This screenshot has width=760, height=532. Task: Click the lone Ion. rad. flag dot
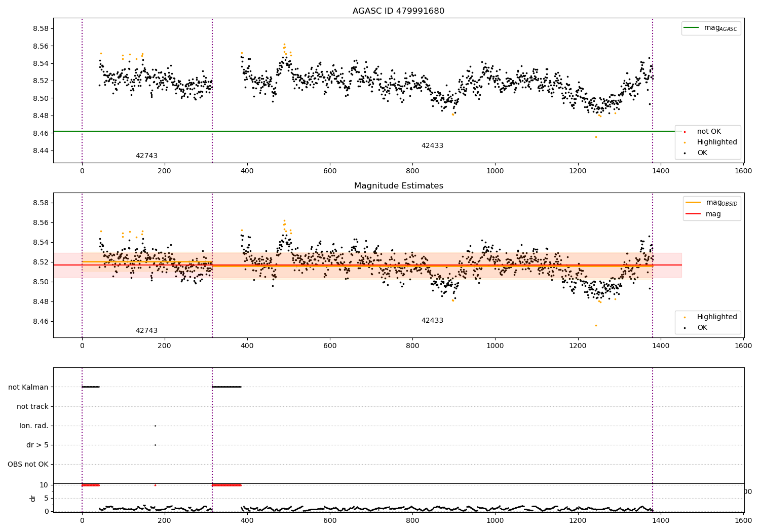(x=155, y=426)
